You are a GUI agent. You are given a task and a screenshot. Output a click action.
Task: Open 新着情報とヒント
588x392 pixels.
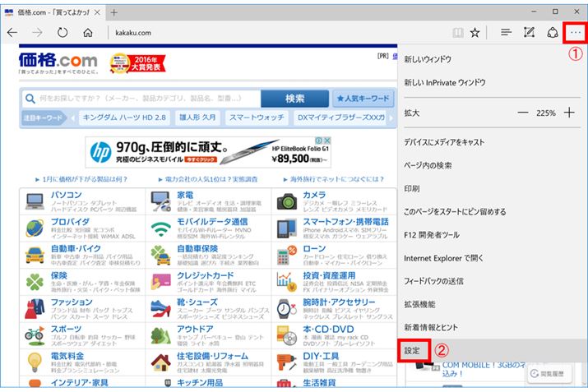pos(430,328)
